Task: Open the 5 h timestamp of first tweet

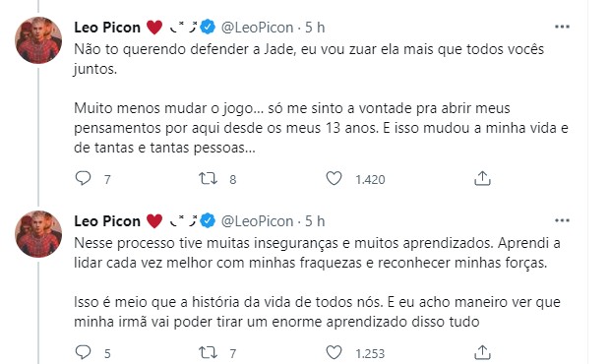Action: tap(315, 28)
